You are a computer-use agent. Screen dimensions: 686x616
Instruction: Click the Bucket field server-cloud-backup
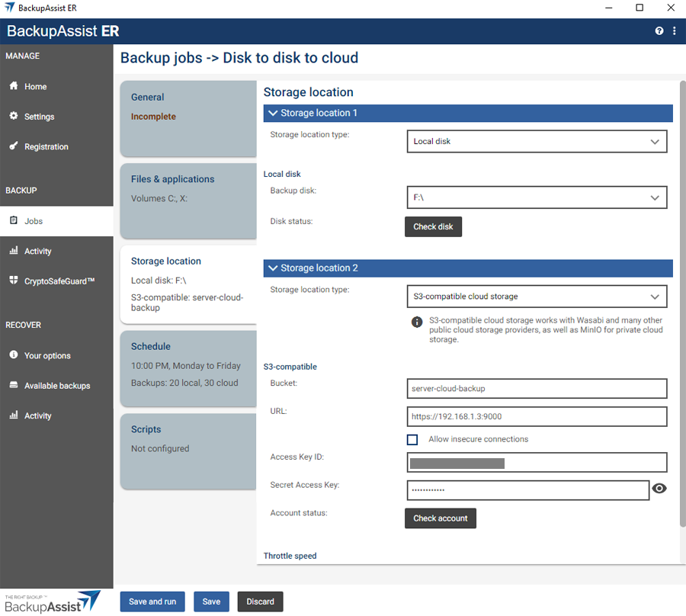537,389
